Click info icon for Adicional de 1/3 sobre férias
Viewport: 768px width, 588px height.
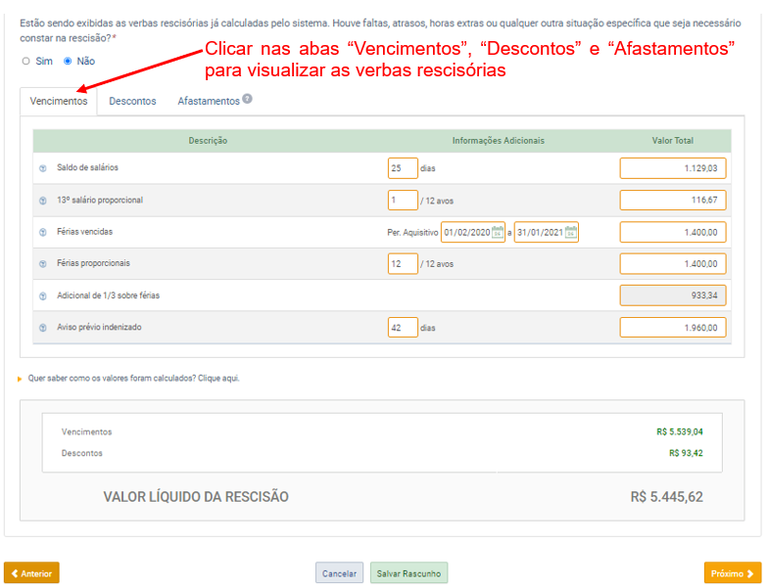click(x=43, y=296)
